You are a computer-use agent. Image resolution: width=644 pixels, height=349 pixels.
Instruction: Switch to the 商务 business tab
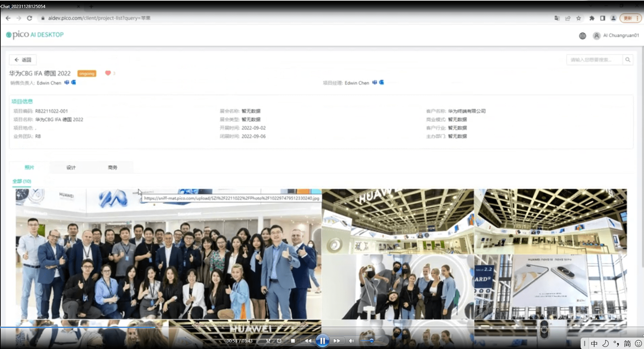click(112, 167)
